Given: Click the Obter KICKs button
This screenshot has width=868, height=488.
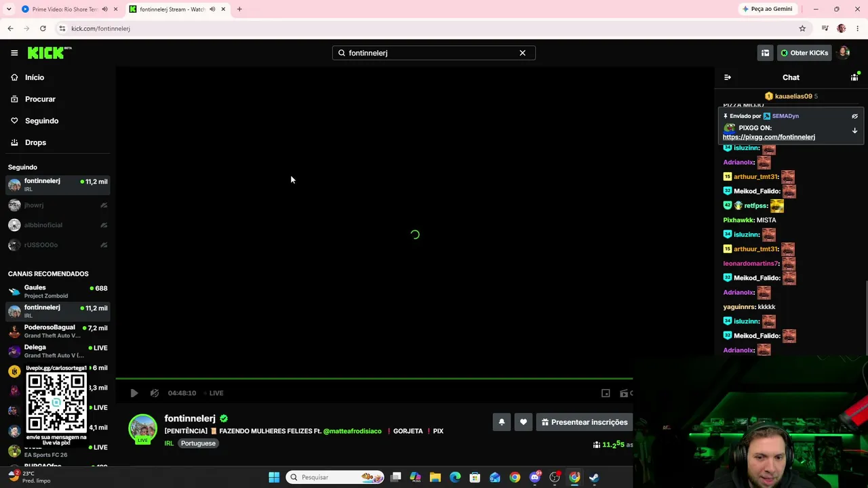Looking at the screenshot, I should click(804, 53).
